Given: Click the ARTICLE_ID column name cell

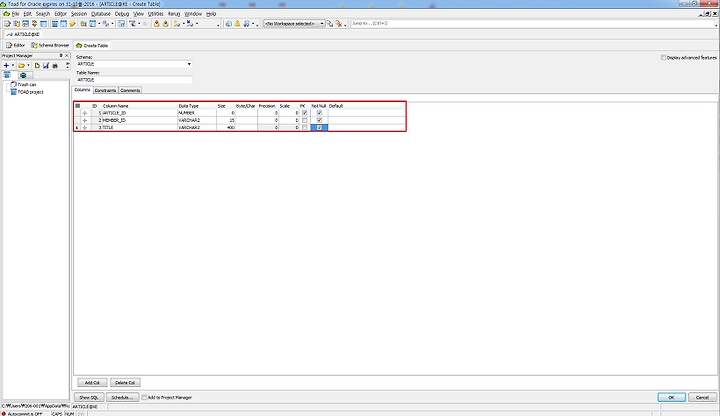Looking at the screenshot, I should [x=139, y=113].
